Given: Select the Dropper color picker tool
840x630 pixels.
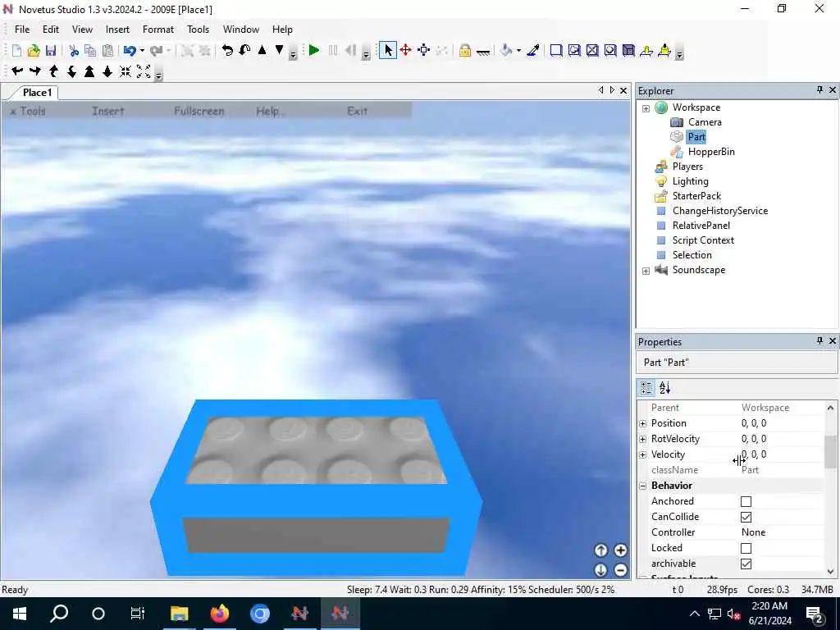Looking at the screenshot, I should pos(533,50).
